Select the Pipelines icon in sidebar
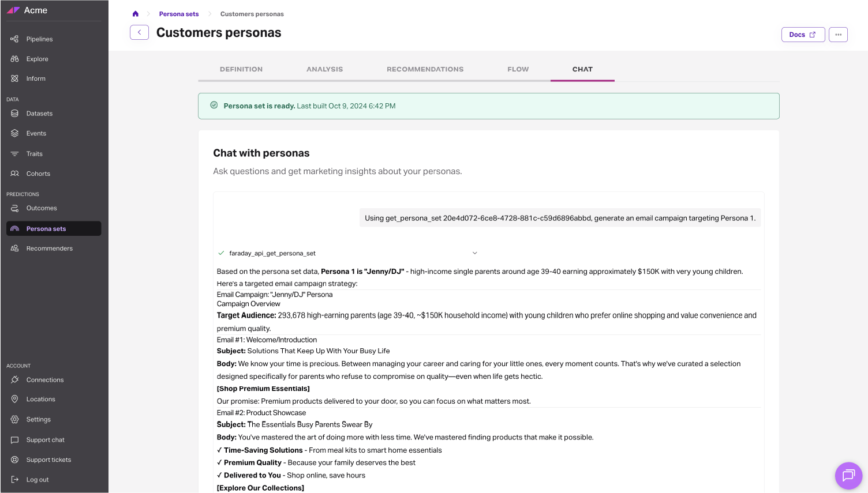Viewport: 868px width, 493px height. tap(14, 39)
